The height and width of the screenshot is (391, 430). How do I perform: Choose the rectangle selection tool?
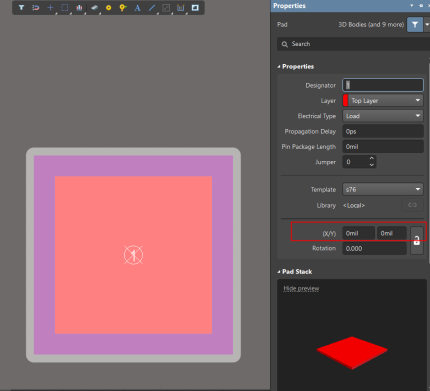[65, 7]
